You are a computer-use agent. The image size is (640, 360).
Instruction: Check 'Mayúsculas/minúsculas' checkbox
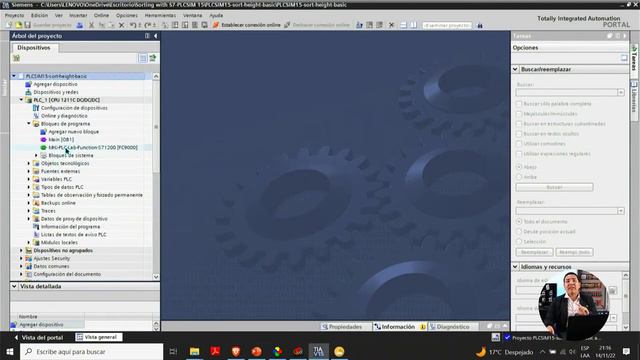[x=519, y=114]
